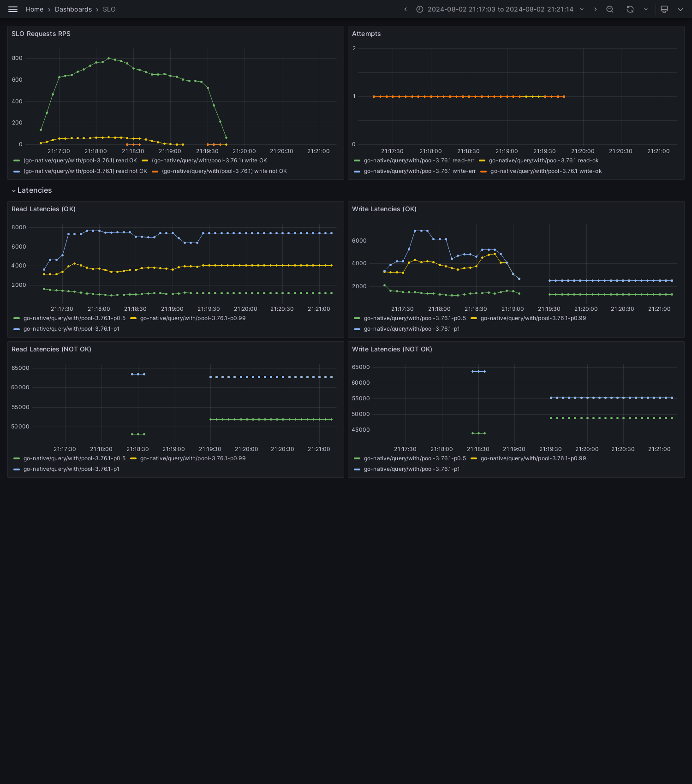
Task: Toggle write not OK series in RPS legend
Action: click(224, 171)
